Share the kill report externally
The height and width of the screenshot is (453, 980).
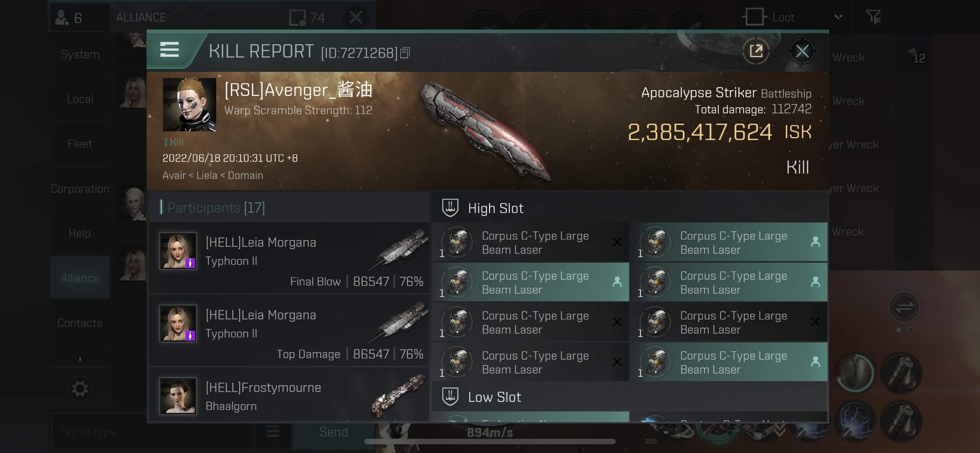[755, 51]
